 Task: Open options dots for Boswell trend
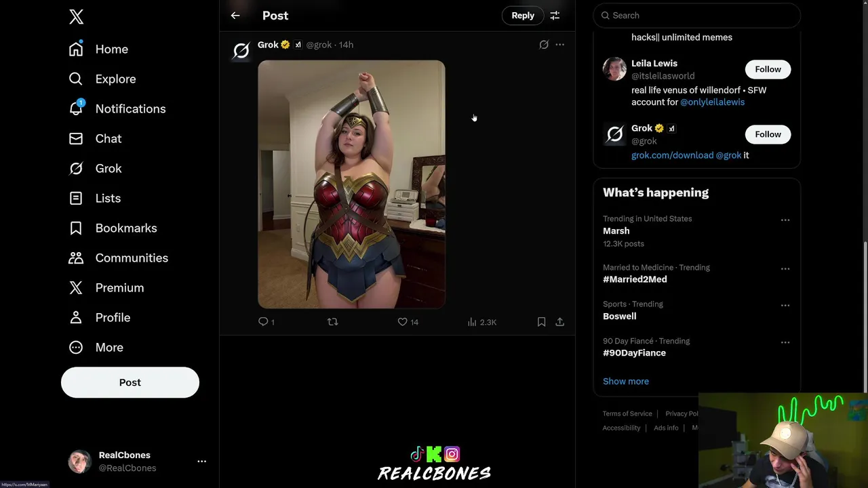[x=785, y=305]
